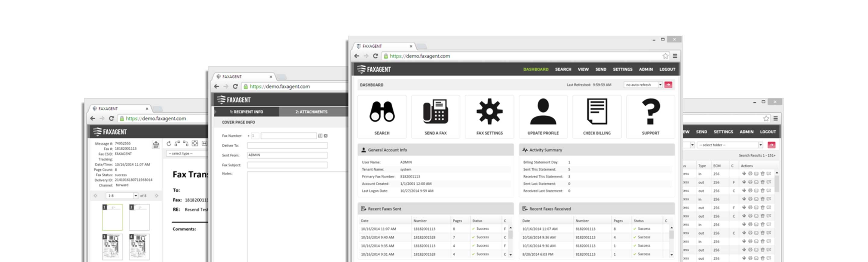868x262 pixels.
Task: Click the 10/16/2014 9:40 AM sent fax row
Action: [433, 237]
